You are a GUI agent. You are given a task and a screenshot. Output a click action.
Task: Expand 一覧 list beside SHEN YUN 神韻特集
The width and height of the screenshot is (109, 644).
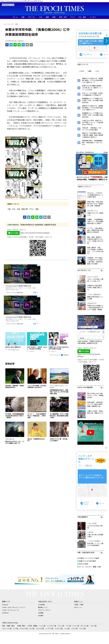click(101, 387)
